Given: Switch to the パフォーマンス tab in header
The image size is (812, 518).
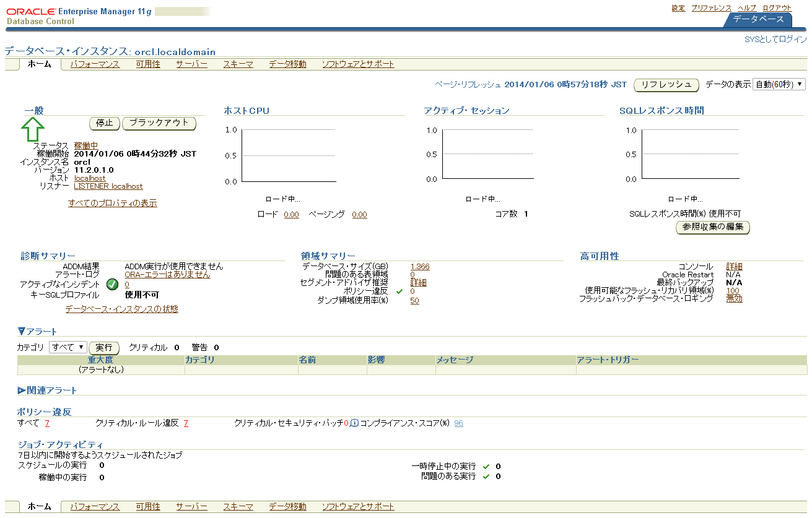Looking at the screenshot, I should click(95, 64).
